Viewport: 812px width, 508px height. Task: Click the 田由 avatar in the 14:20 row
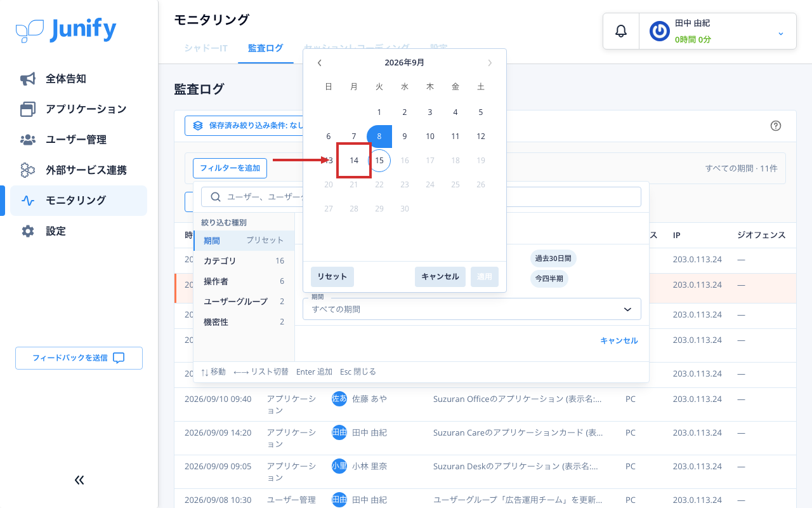point(339,432)
